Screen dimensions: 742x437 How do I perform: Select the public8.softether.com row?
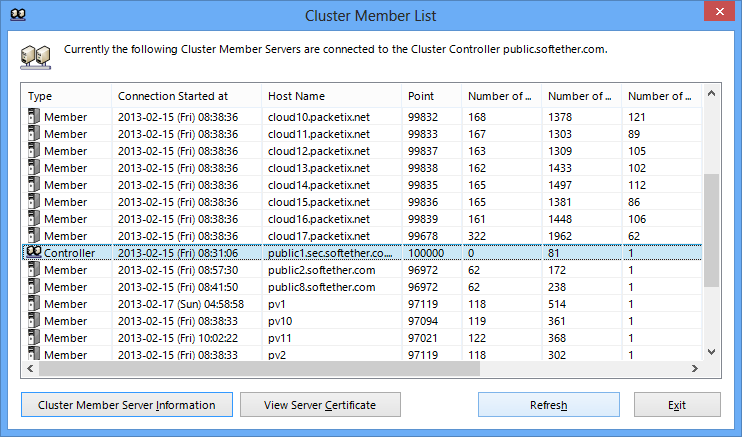point(320,287)
